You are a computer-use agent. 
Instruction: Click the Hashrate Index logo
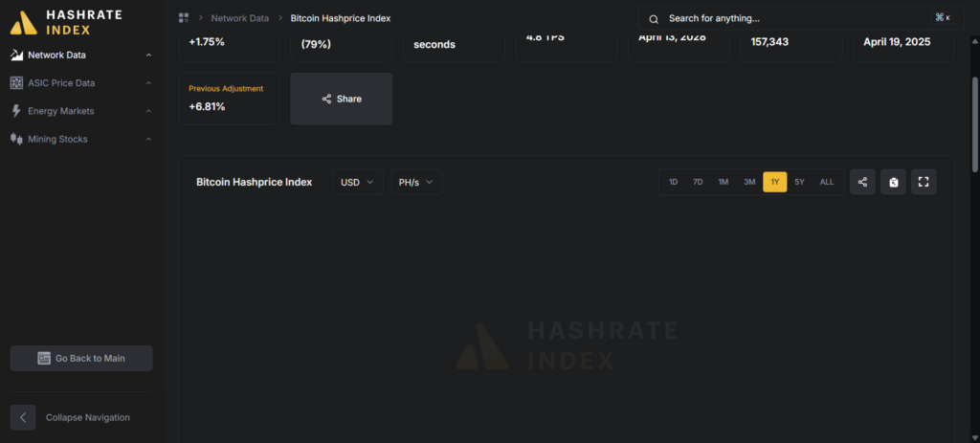pos(66,23)
